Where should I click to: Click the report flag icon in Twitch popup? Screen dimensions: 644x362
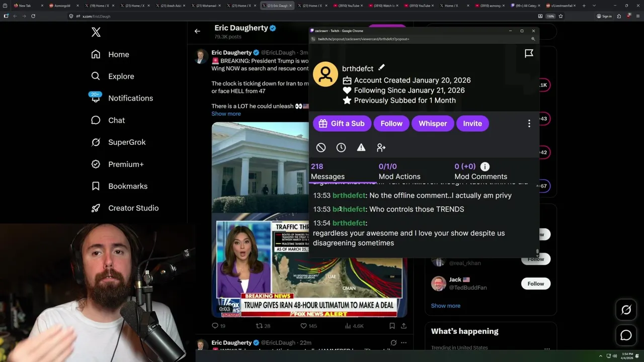pyautogui.click(x=529, y=53)
